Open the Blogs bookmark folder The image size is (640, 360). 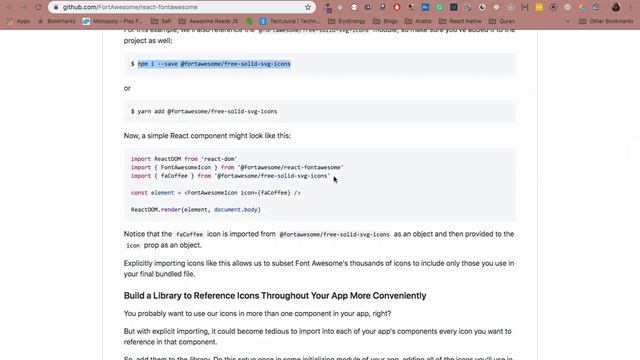pos(385,21)
